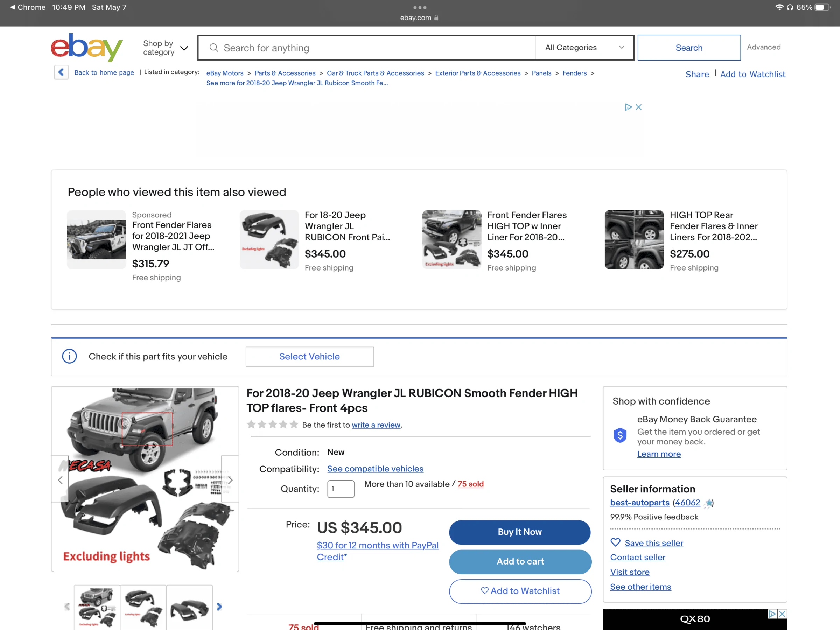Image resolution: width=840 pixels, height=630 pixels.
Task: Click the Money Back Guarantee shield icon
Action: (620, 435)
